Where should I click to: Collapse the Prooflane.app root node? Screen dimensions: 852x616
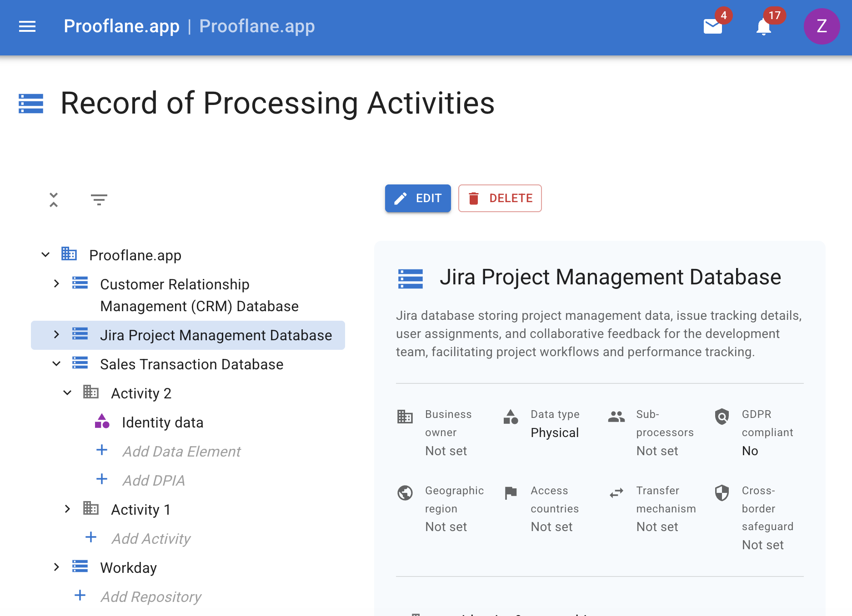coord(45,254)
